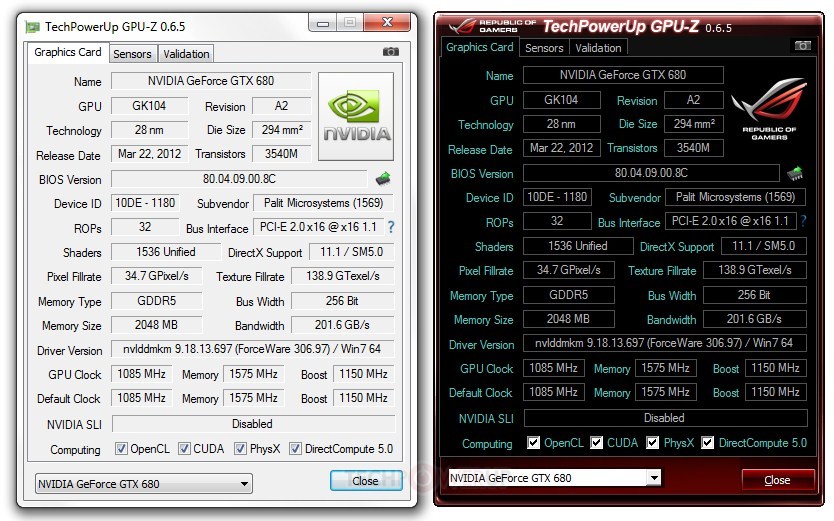Image resolution: width=834 pixels, height=521 pixels.
Task: Click the 34.7 GPixel/s value in standard window
Action: point(157,276)
